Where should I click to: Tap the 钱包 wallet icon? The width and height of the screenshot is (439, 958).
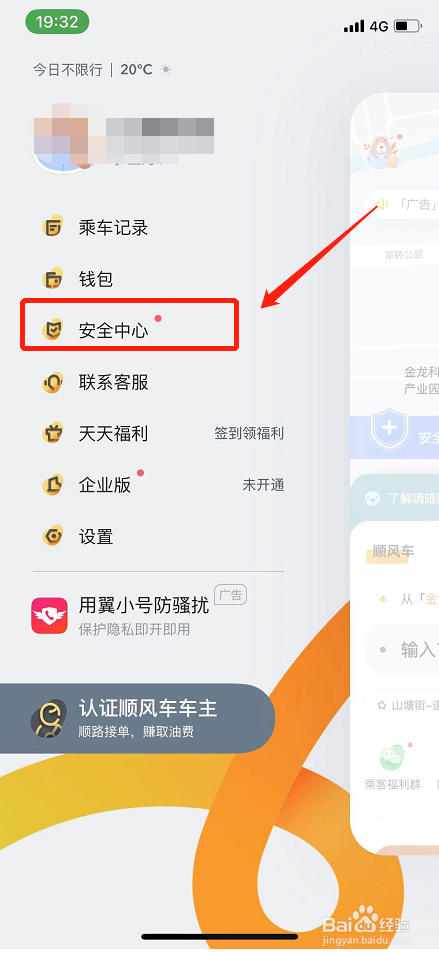coord(53,279)
